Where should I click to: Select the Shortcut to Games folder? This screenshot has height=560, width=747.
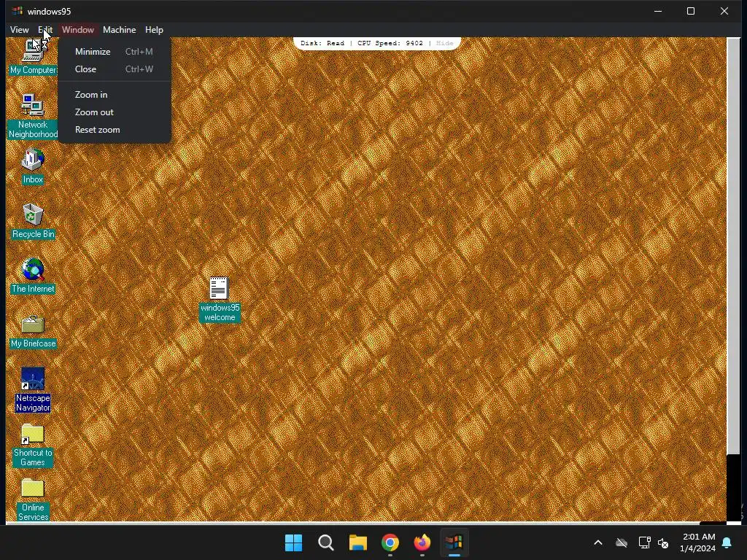33,444
